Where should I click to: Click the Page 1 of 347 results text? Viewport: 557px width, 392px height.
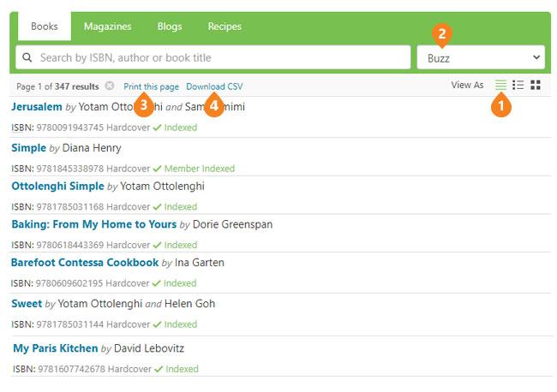point(57,86)
